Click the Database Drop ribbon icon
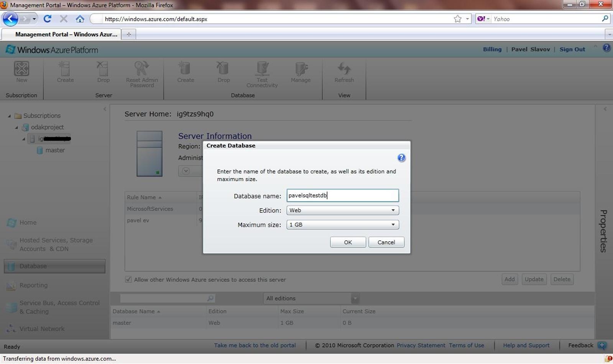 click(x=223, y=69)
